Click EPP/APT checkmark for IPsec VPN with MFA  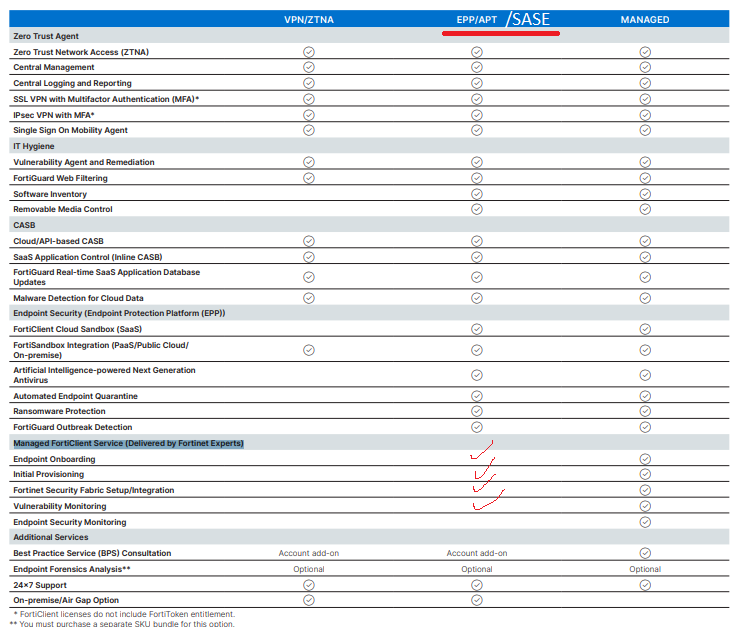click(477, 115)
